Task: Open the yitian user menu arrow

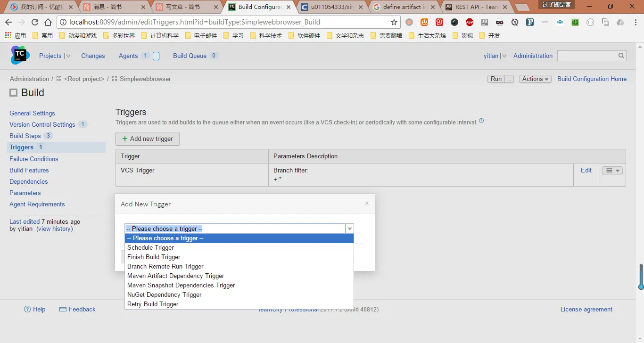Action: [504, 56]
